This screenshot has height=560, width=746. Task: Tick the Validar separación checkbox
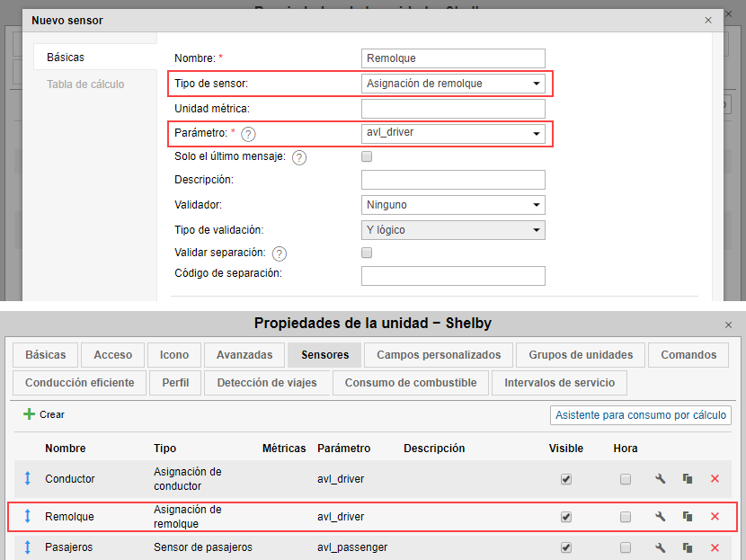pyautogui.click(x=367, y=253)
